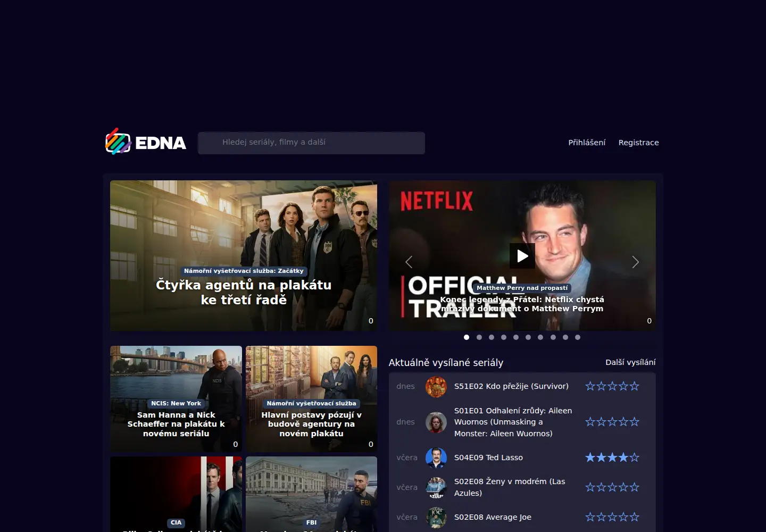The width and height of the screenshot is (766, 532).
Task: Open the 'Další vysílání' link
Action: (x=630, y=362)
